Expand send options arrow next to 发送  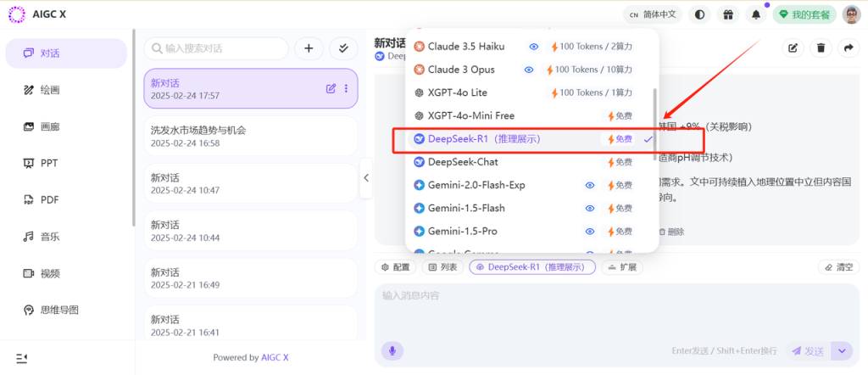point(843,351)
